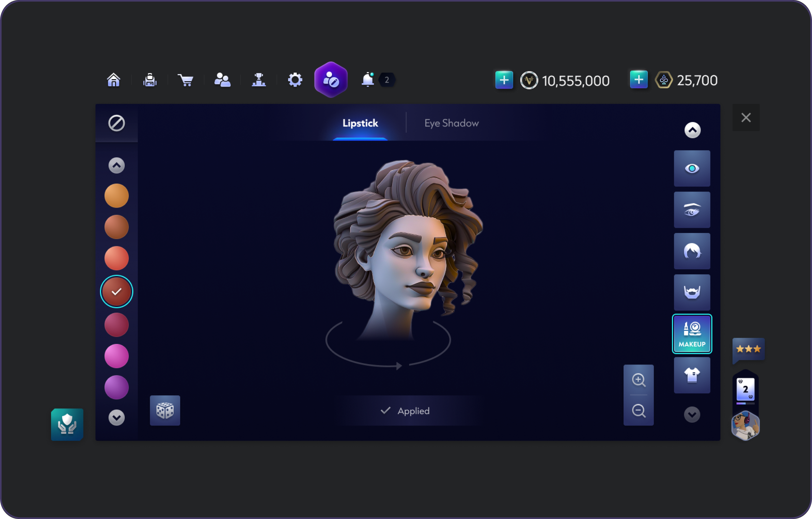Open the notifications bell
Screen dimensions: 812x519
click(x=368, y=80)
